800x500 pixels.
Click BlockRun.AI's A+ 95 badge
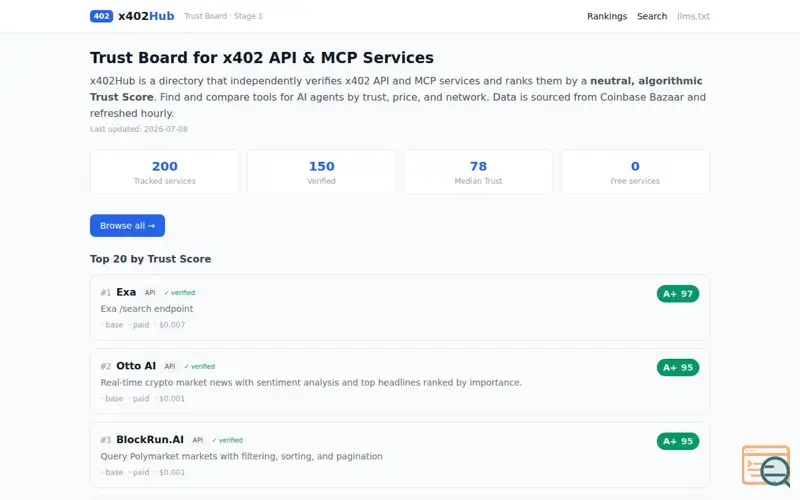point(678,441)
